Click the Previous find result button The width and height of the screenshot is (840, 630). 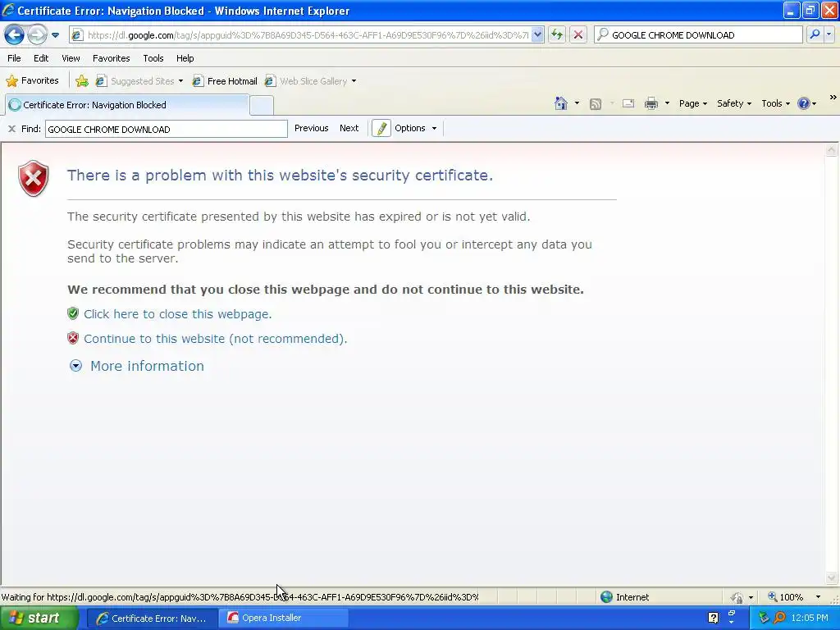311,128
